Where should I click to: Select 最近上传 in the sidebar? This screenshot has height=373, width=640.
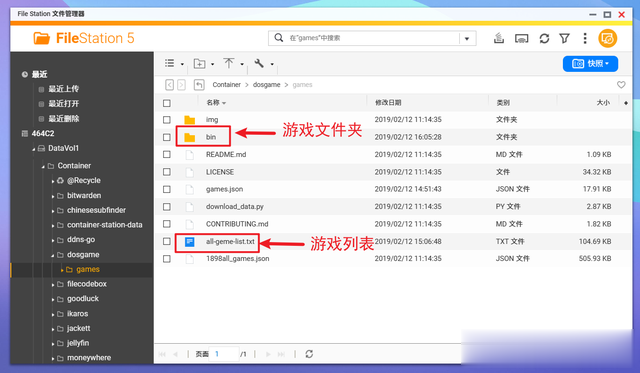click(64, 89)
